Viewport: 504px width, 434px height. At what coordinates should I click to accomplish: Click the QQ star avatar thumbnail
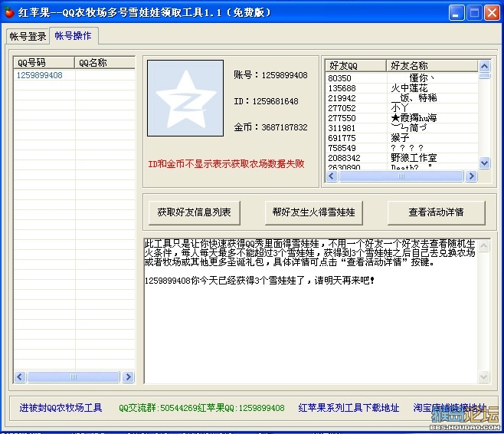click(x=185, y=98)
